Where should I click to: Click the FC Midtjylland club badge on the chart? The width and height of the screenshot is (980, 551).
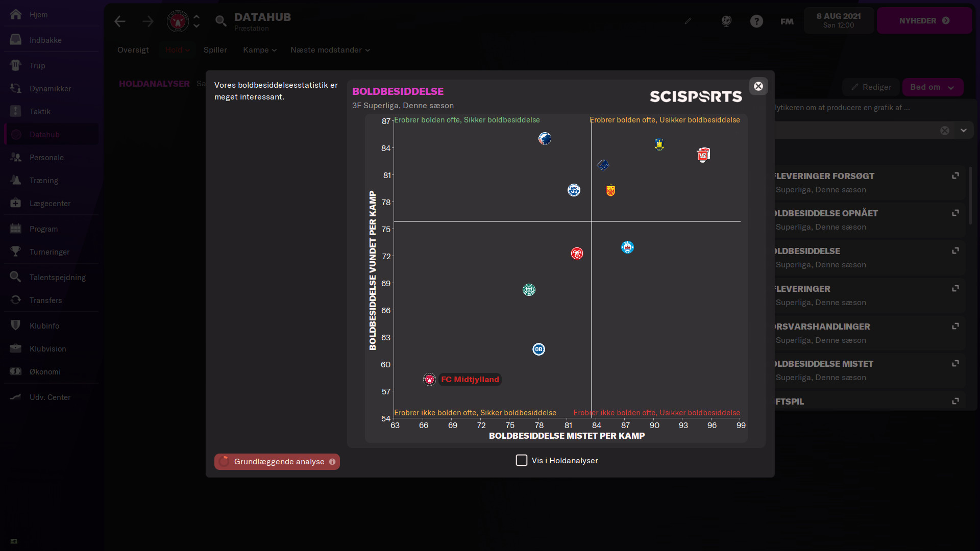[x=429, y=380]
